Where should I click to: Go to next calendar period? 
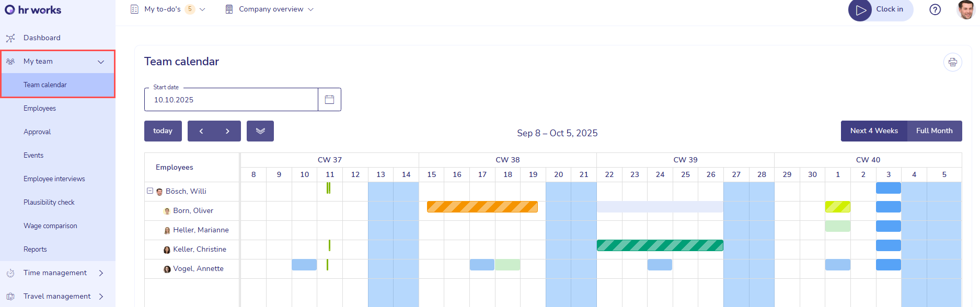coord(227,131)
